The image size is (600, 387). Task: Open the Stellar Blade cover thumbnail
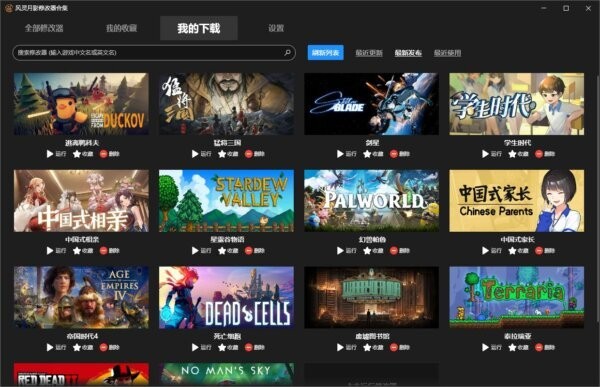point(372,104)
